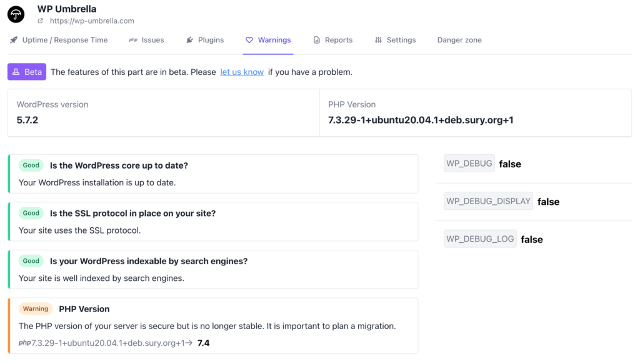Viewport: 640px width, 364px height.
Task: Click the 'PHP Version' label in version card
Action: [x=352, y=104]
